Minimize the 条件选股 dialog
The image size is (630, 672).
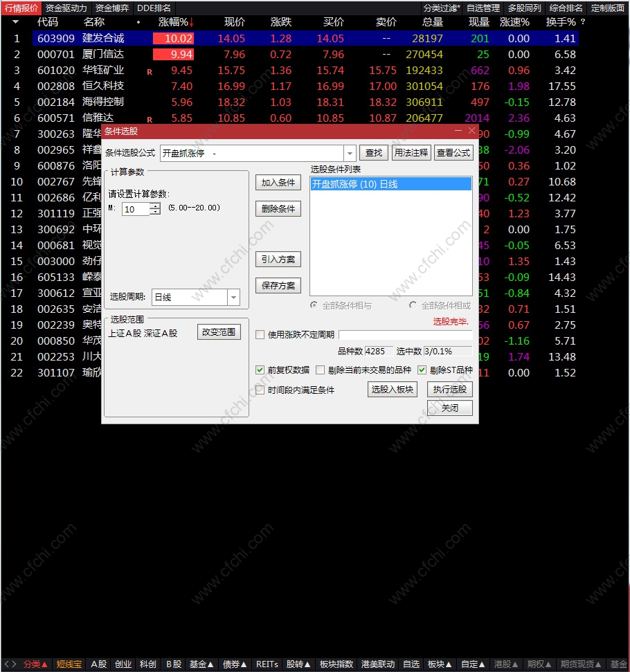[458, 131]
